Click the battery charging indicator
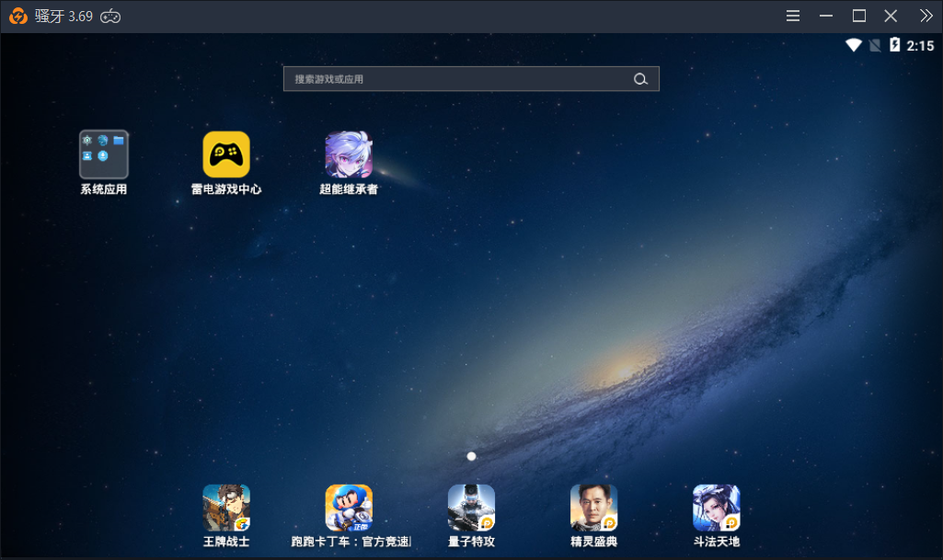943x560 pixels. (x=894, y=45)
